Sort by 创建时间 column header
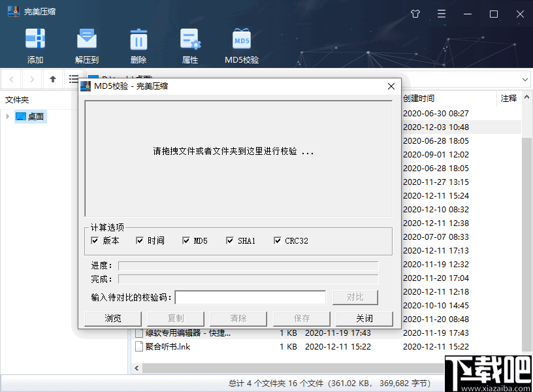This screenshot has height=392, width=533. click(x=419, y=99)
